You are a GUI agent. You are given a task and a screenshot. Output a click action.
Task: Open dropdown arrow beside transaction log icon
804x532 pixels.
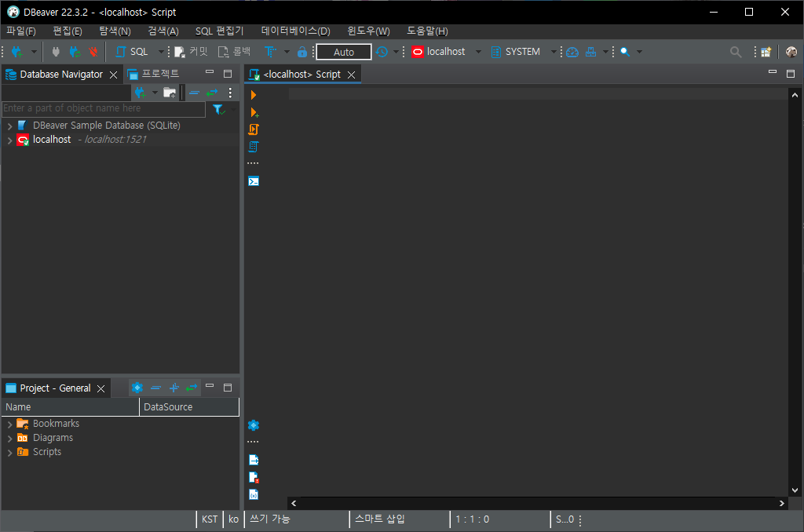(x=396, y=52)
